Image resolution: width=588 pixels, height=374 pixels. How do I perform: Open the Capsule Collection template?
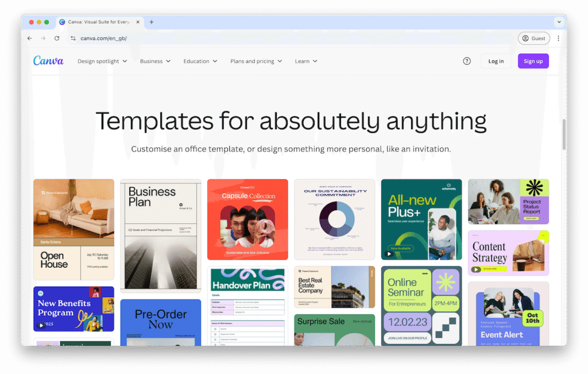[x=247, y=219]
